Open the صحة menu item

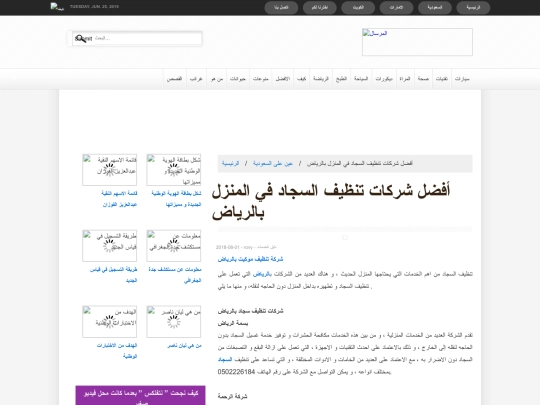click(x=423, y=79)
